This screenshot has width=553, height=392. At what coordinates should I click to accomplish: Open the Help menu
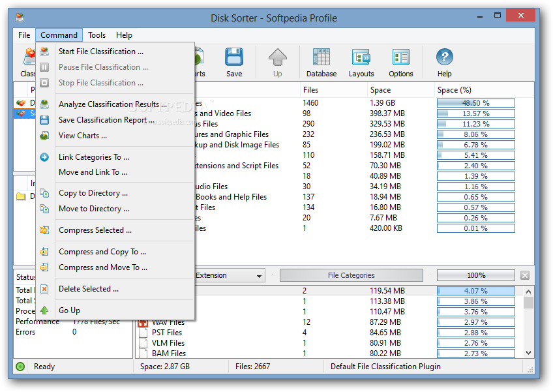tap(124, 35)
